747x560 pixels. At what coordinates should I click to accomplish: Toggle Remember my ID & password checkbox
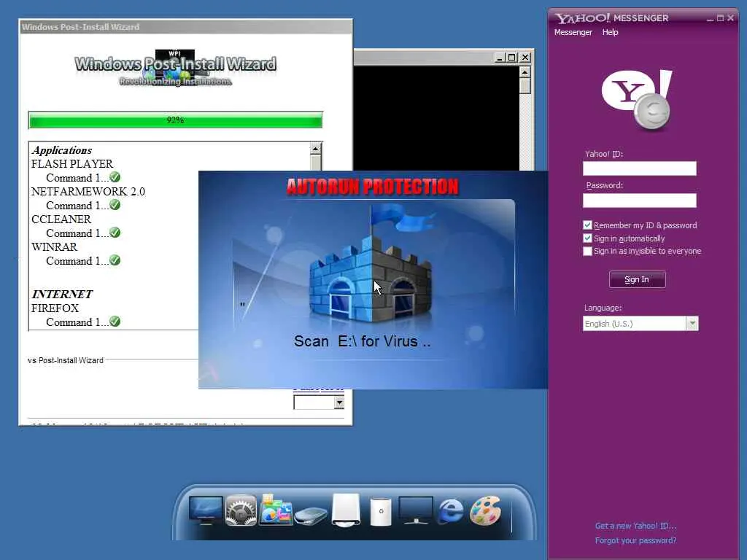pyautogui.click(x=587, y=225)
